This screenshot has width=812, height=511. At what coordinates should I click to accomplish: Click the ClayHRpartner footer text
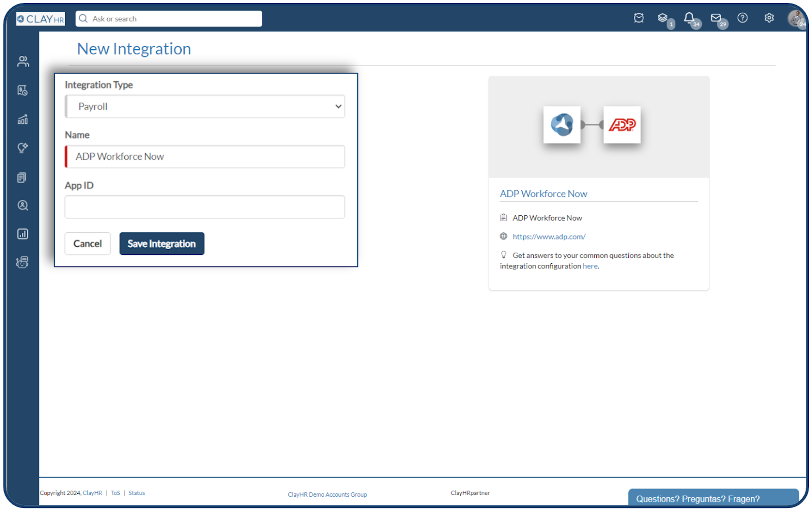click(470, 493)
